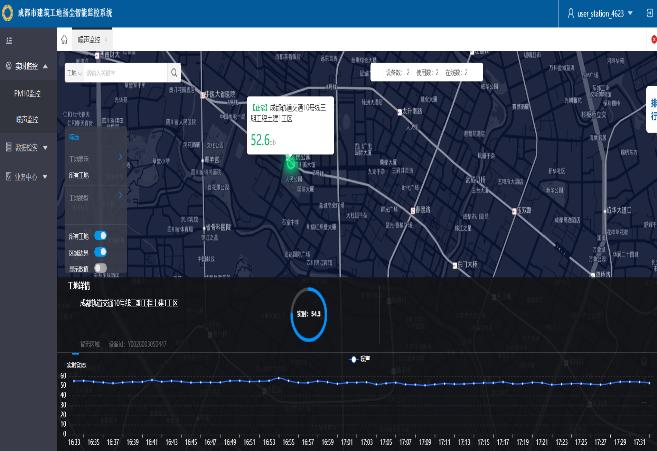The height and width of the screenshot is (451, 657).
Task: Click the red close icon at right edge
Action: [x=654, y=39]
